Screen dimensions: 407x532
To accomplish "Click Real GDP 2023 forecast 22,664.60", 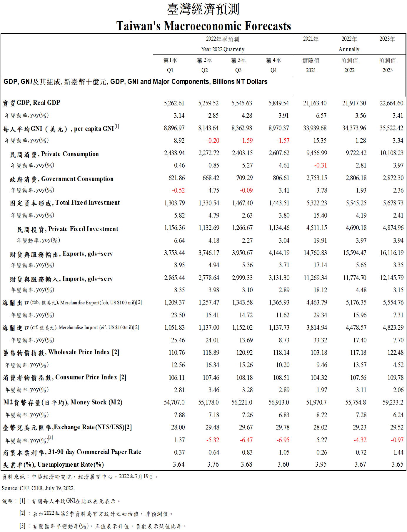I will 391,103.
